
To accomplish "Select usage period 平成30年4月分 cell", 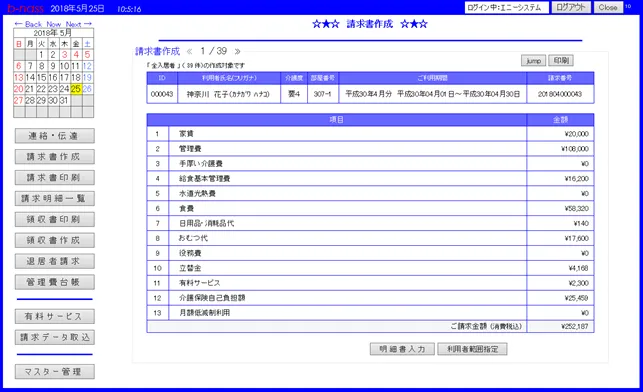I will pyautogui.click(x=433, y=94).
